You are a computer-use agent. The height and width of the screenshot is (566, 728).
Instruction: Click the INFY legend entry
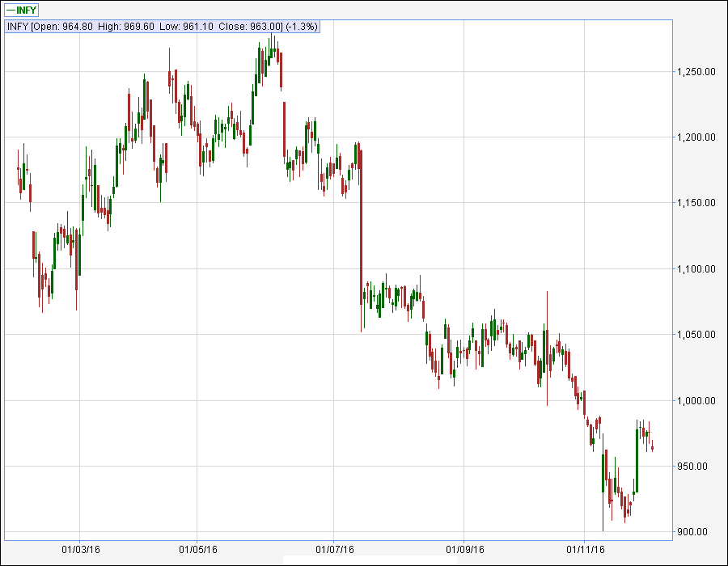tap(21, 10)
